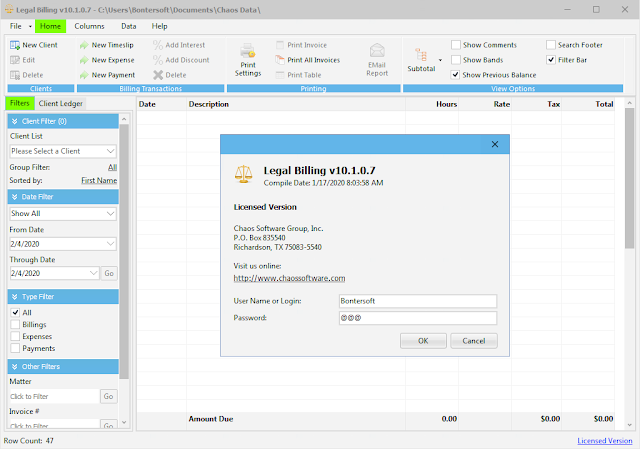This screenshot has width=640, height=449.
Task: Check the Payments type filter
Action: [15, 348]
